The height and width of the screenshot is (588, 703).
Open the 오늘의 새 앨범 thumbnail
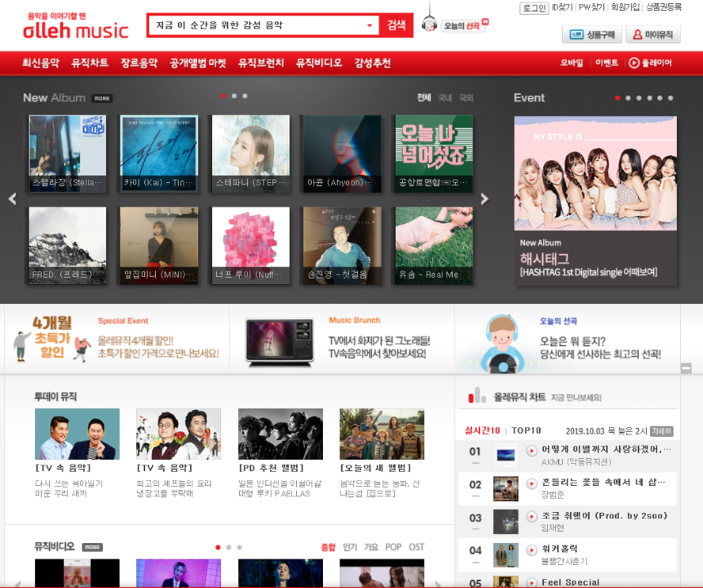point(382,434)
